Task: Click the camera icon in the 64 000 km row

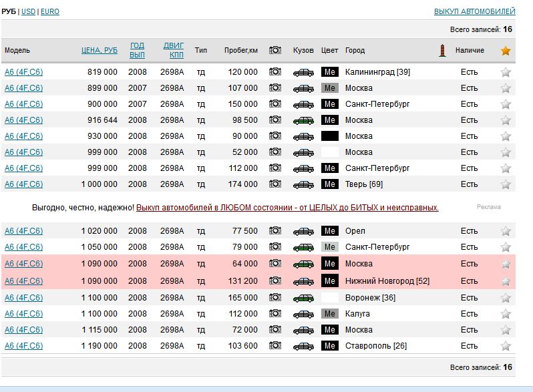Action: pos(275,263)
